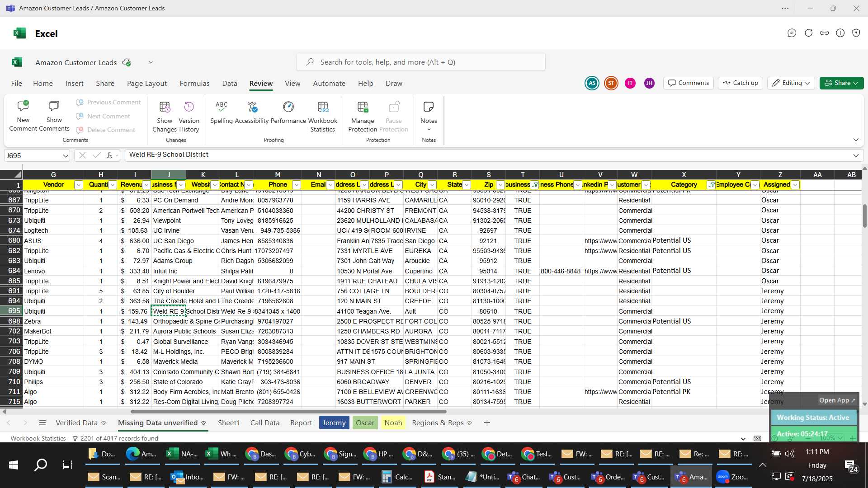Expand the ribbon display options chevron

(856, 140)
